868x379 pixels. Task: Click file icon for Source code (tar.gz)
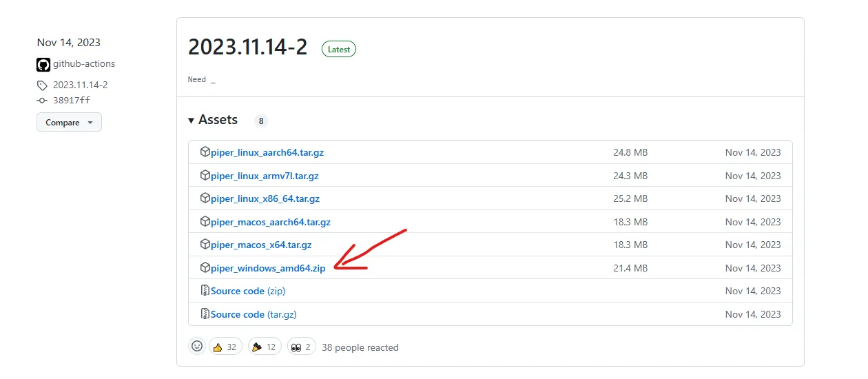[205, 314]
